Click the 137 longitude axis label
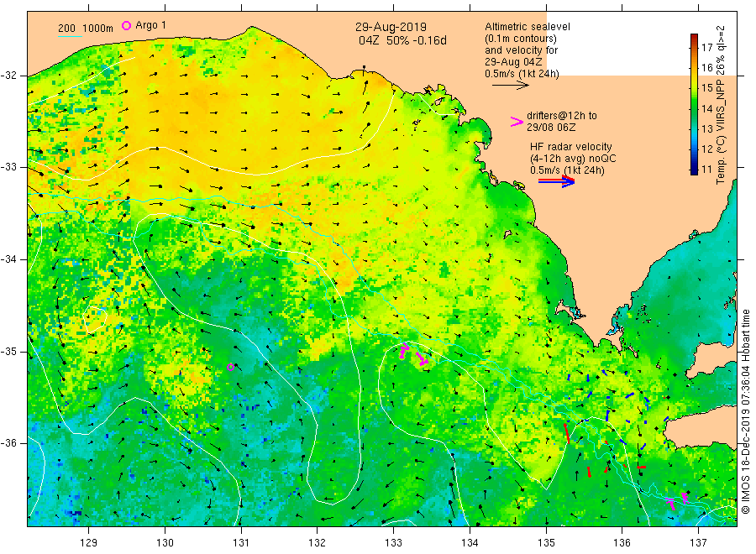756x554 pixels. [699, 543]
